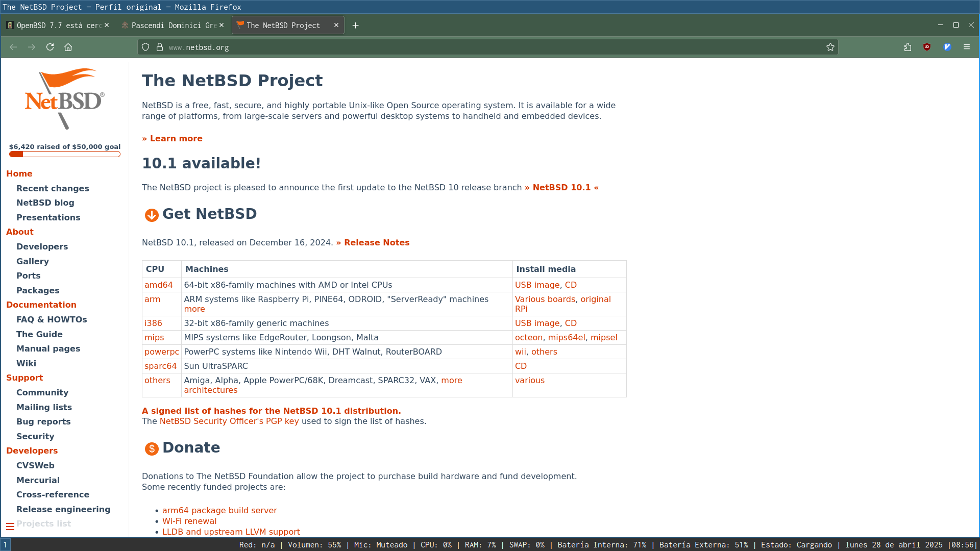Viewport: 980px width, 551px height.
Task: Open the octeon install media link
Action: [x=529, y=337]
